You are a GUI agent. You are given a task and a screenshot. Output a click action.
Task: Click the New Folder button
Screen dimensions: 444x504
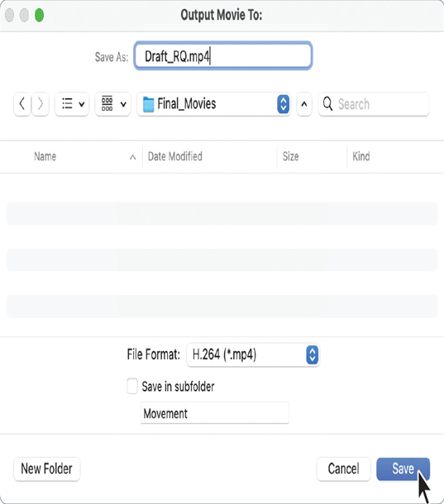[46, 468]
